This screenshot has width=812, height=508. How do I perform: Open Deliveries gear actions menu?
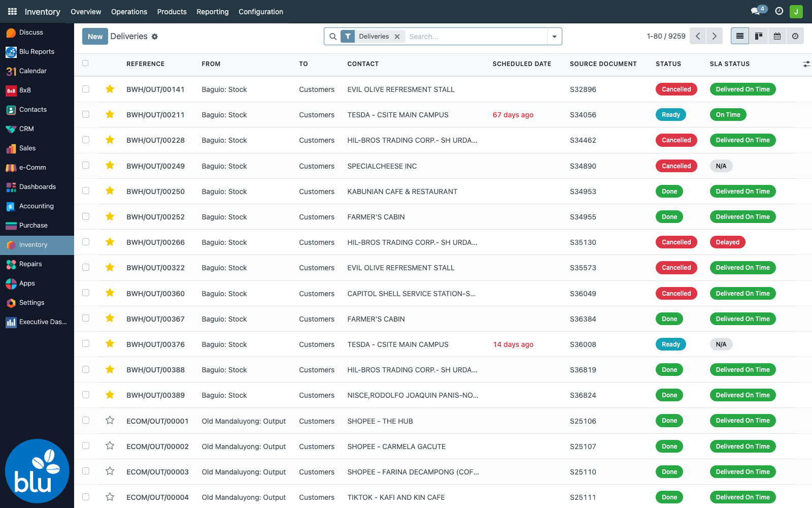[155, 37]
